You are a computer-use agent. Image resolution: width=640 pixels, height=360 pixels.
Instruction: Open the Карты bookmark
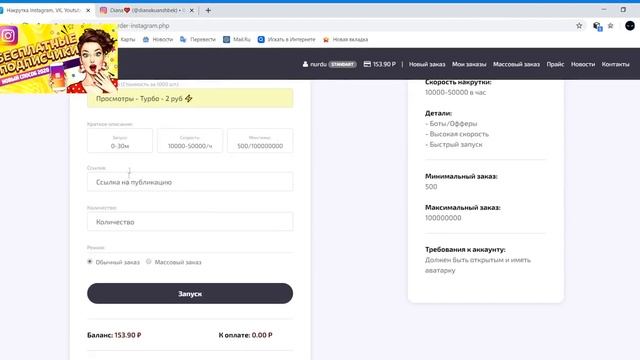point(128,40)
